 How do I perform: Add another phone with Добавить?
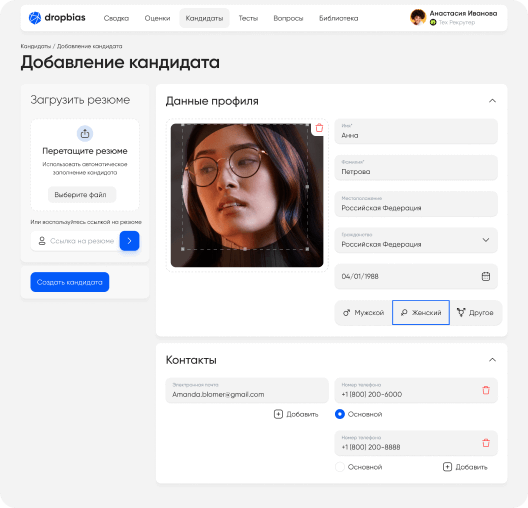(465, 467)
